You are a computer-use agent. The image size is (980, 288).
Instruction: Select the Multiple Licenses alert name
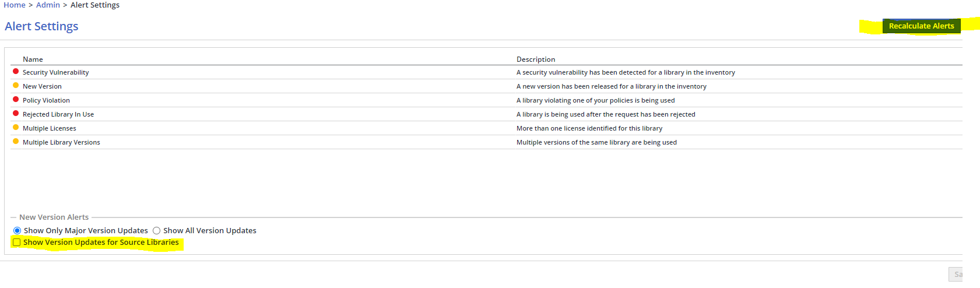50,128
